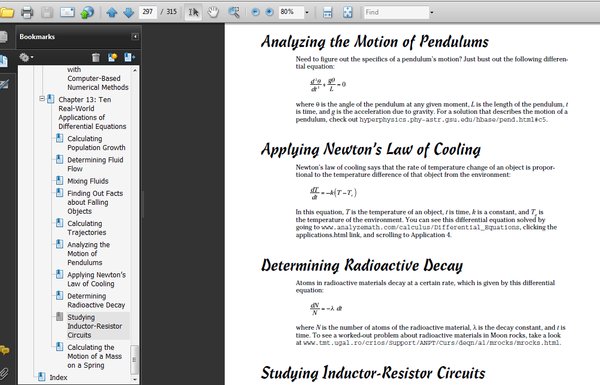This screenshot has height=385, width=600.
Task: Open Finding Out Facts about Falling Objects
Action: point(95,202)
